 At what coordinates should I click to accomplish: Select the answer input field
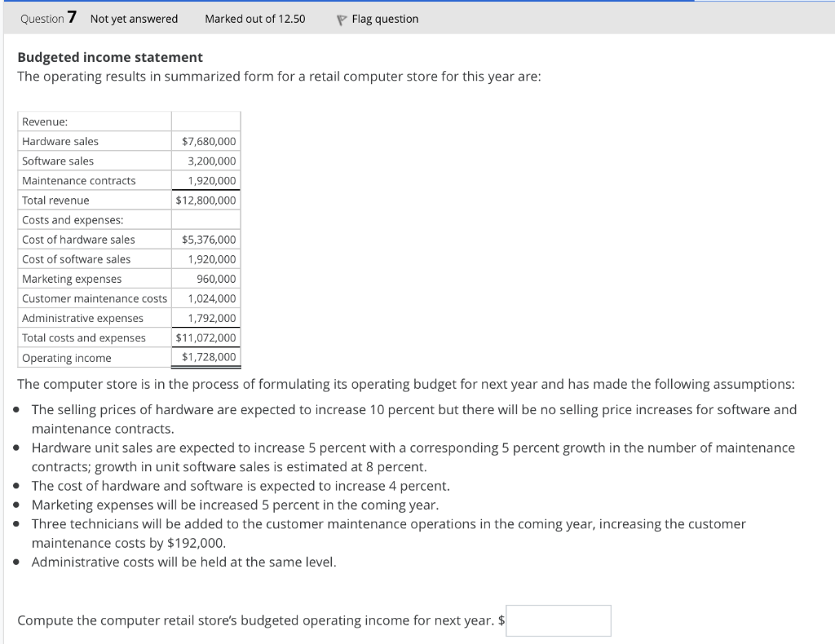[558, 620]
